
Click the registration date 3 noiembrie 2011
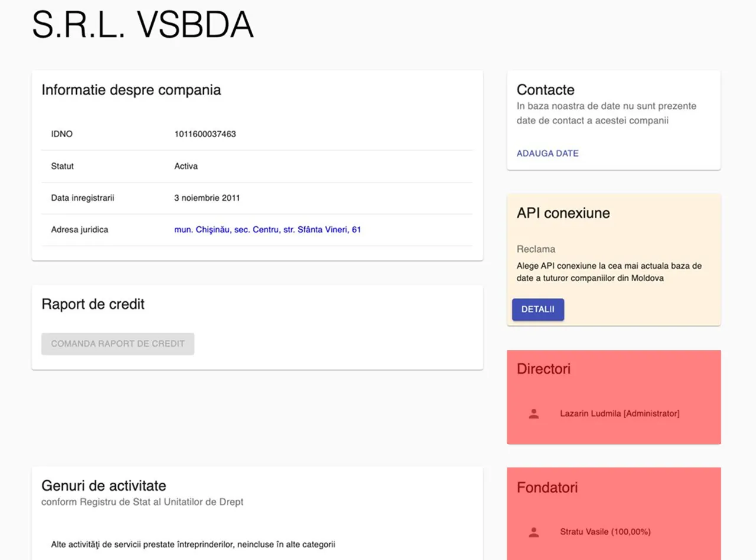[207, 198]
